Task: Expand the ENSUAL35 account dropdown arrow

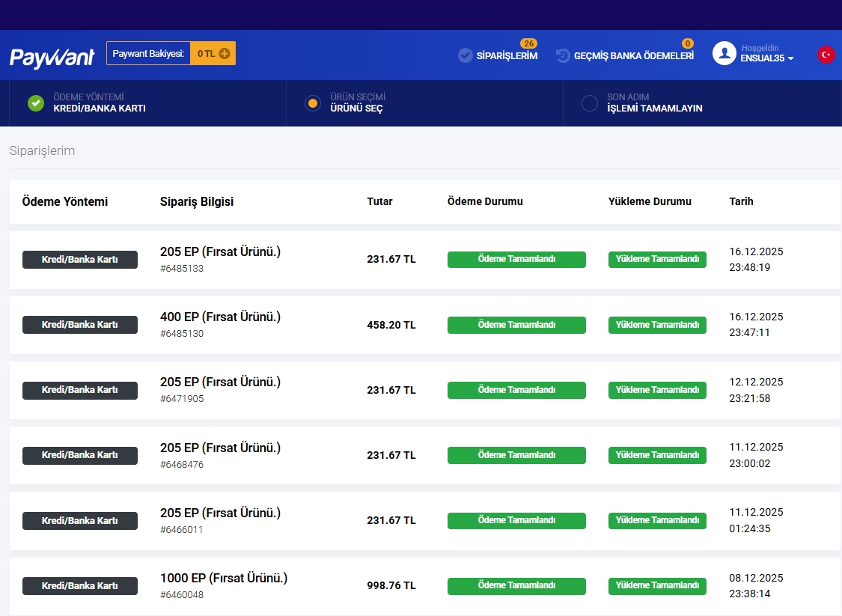Action: point(790,58)
